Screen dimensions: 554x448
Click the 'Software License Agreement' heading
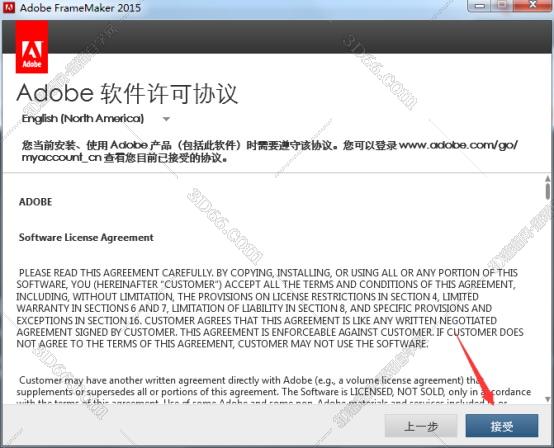pyautogui.click(x=86, y=237)
